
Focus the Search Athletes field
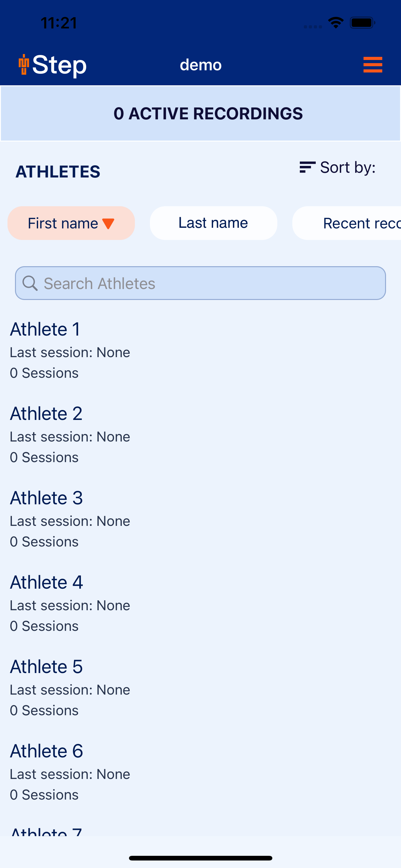coord(201,283)
